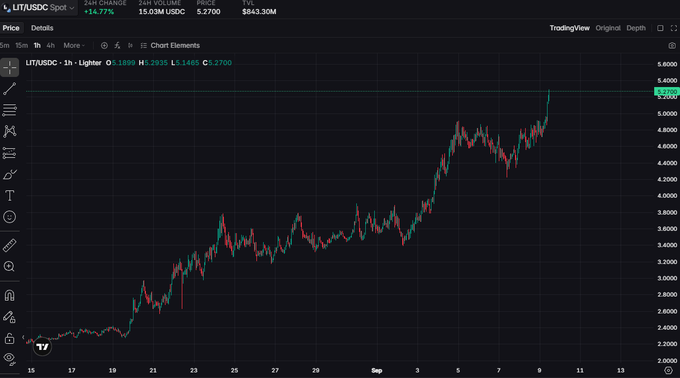Click the $843.30M TVL value
Screen dimensions: 680x378
click(259, 12)
